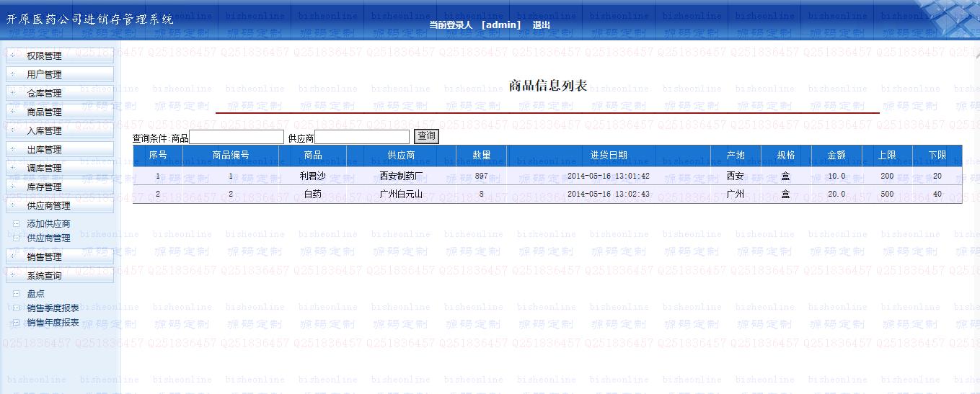Select the 白药 product cell

313,194
